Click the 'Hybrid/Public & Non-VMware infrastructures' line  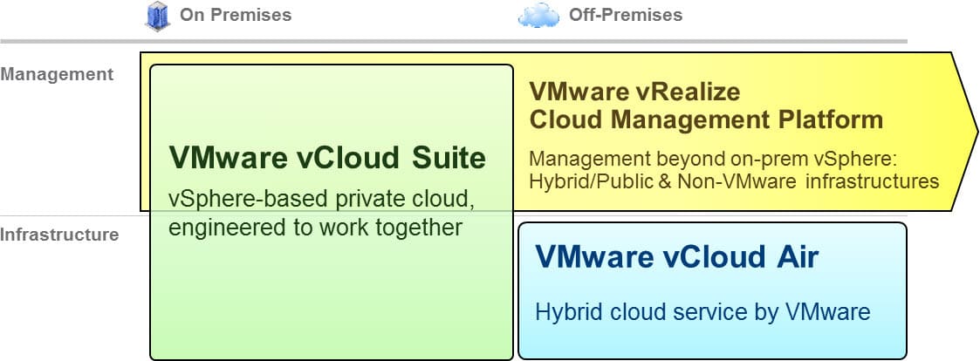pyautogui.click(x=733, y=181)
